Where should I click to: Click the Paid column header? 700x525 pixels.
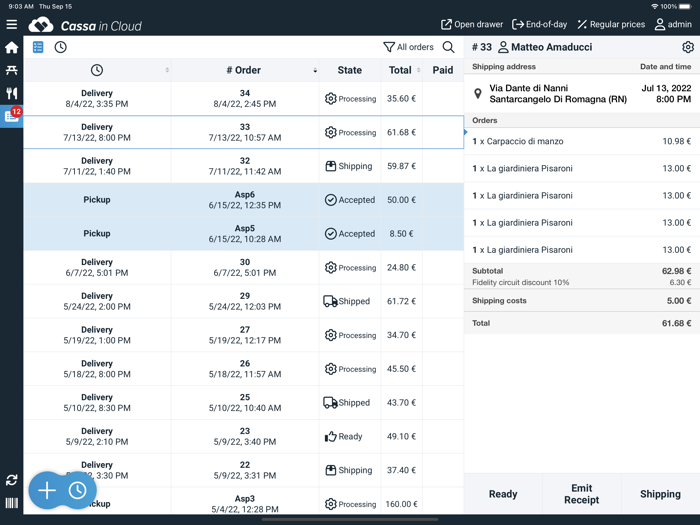[443, 70]
